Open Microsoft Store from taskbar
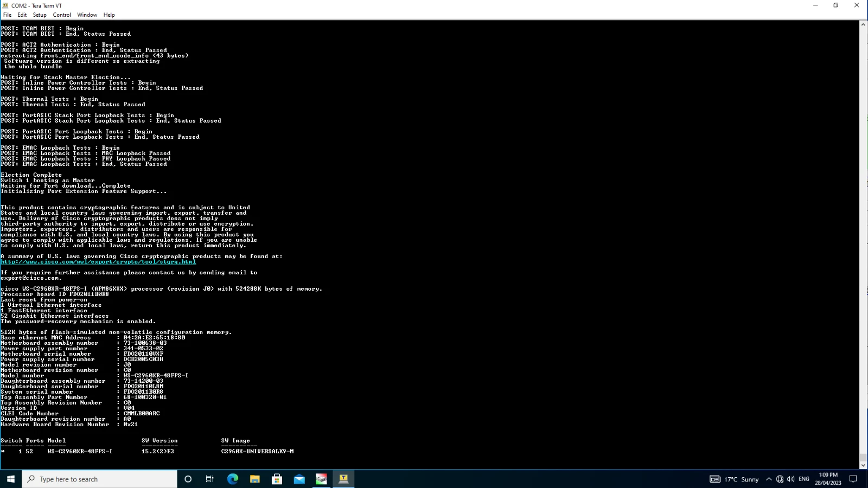Screen dimensions: 868x488 pyautogui.click(x=277, y=479)
